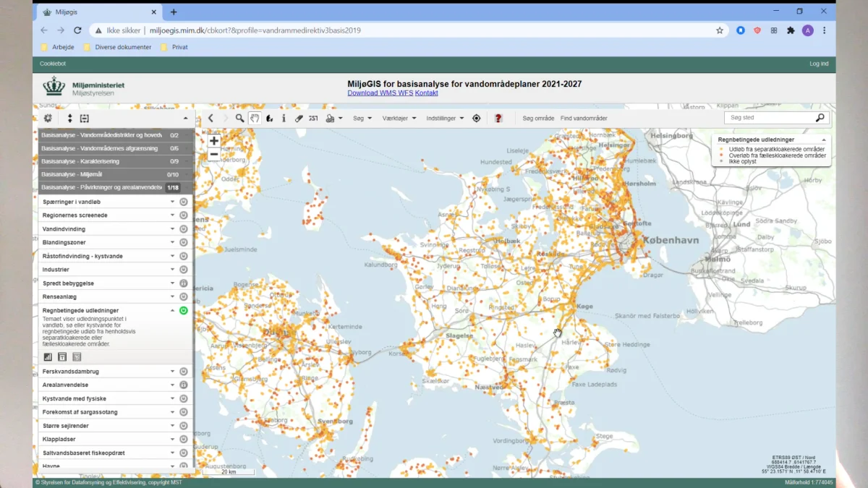Click the 351 measurement tool icon
The image size is (868, 488).
click(313, 118)
